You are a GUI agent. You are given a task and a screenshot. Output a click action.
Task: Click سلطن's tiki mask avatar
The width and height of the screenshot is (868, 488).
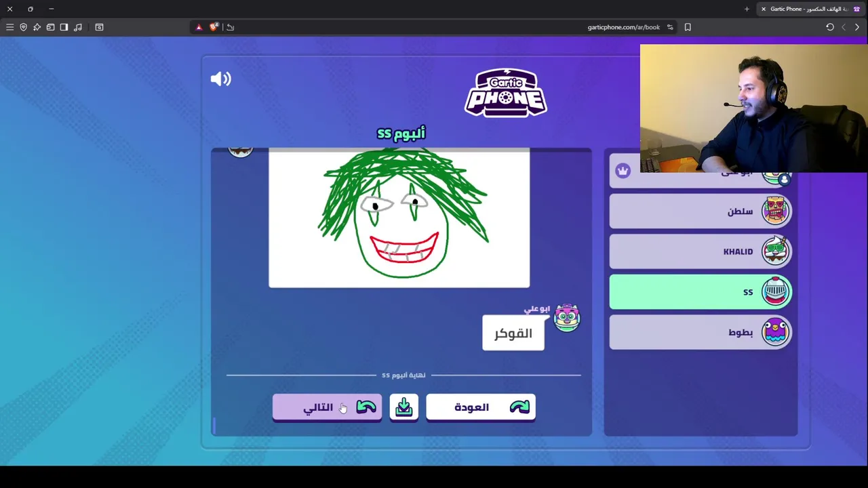776,211
